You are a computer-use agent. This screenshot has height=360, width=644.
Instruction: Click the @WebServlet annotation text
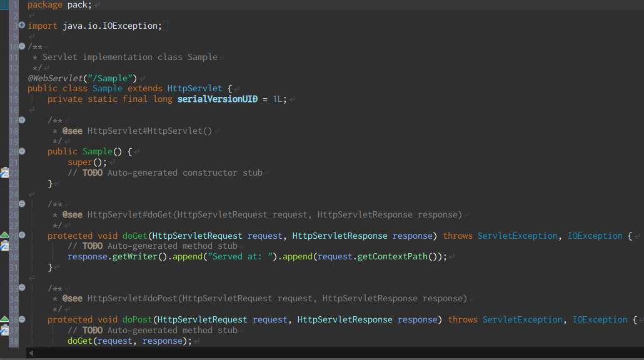(56, 78)
